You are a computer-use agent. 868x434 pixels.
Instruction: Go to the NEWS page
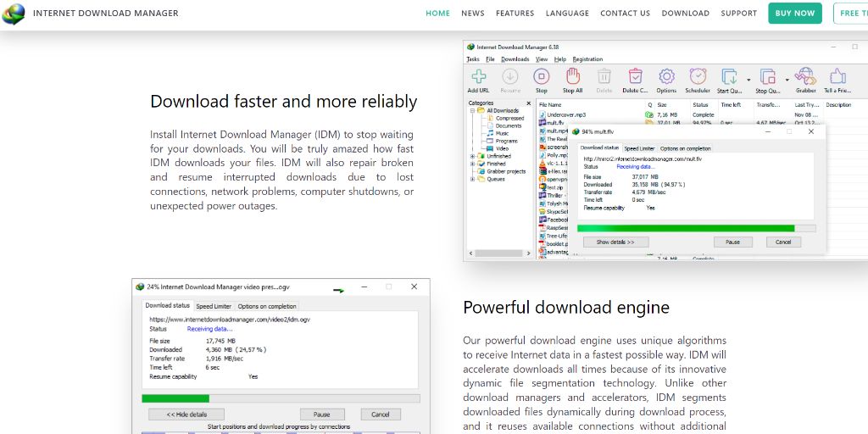point(473,14)
